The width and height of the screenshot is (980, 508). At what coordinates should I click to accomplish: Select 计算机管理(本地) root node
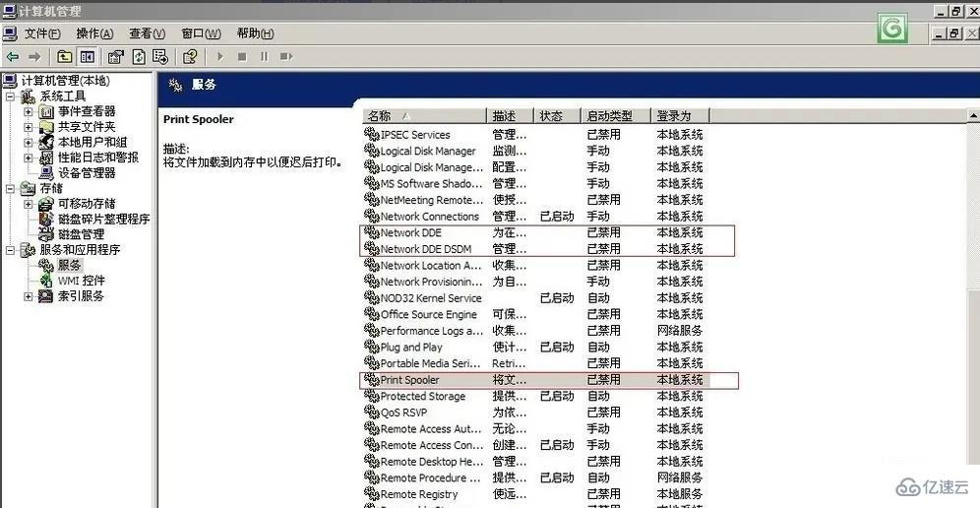(x=65, y=81)
